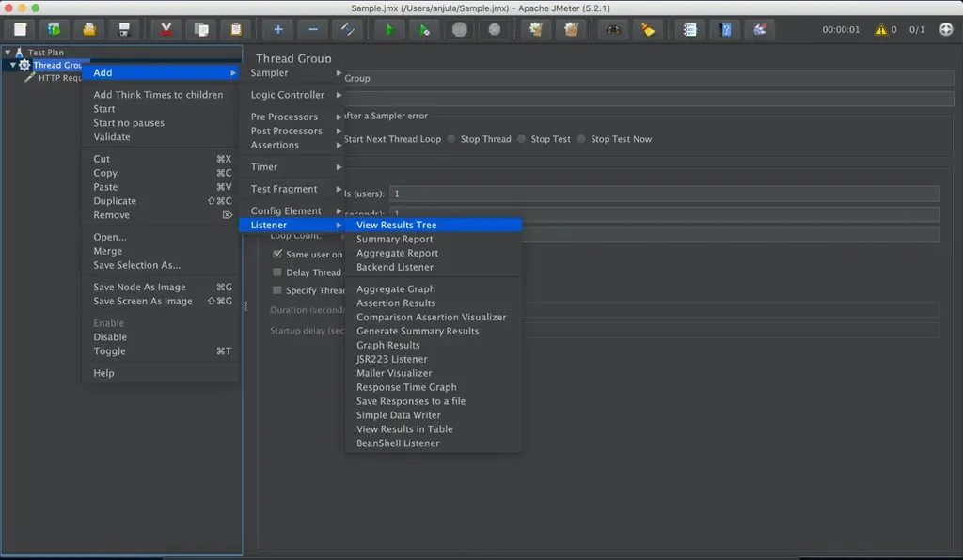Viewport: 963px width, 560px height.
Task: Choose Summary Report listener
Action: tap(434, 240)
